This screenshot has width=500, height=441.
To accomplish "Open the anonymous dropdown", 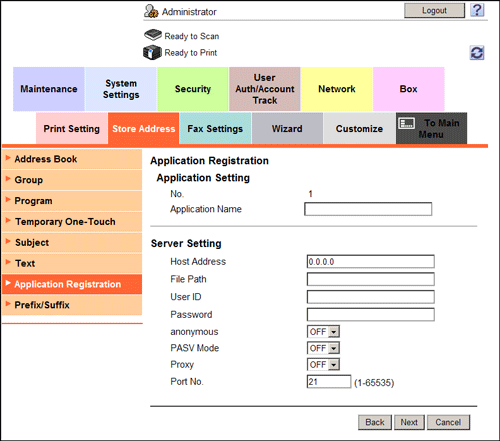I will pos(323,332).
